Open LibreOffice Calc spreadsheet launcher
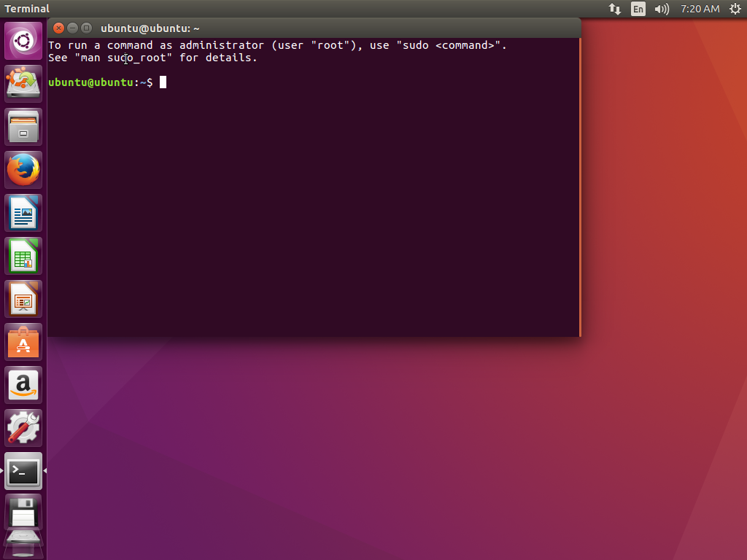Viewport: 747px width, 560px height. pyautogui.click(x=23, y=256)
